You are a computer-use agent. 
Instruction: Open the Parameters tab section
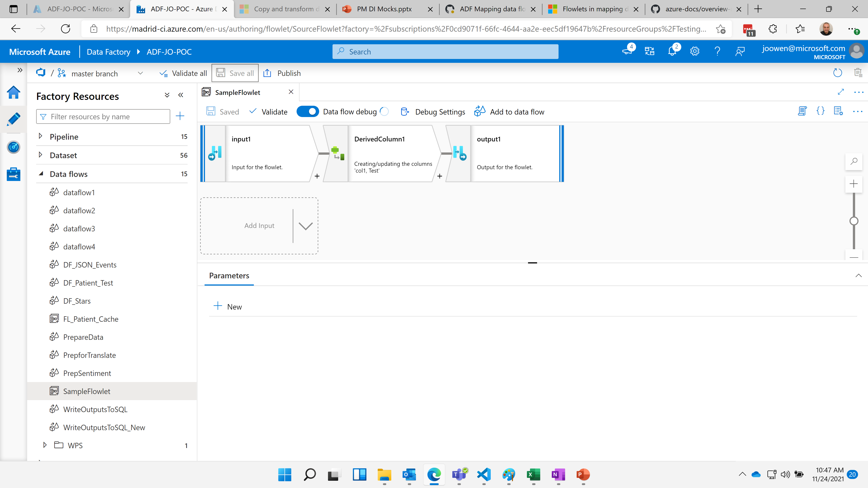coord(229,275)
